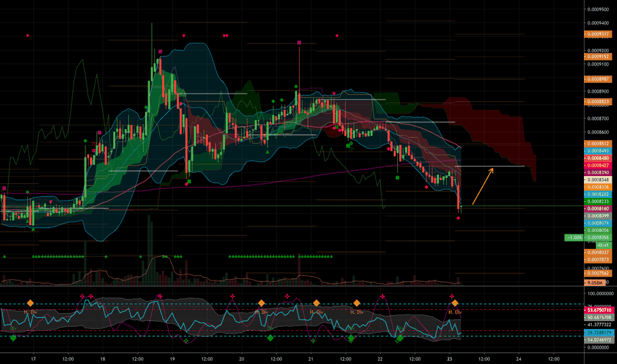Click date 22 on the time axis

380,359
